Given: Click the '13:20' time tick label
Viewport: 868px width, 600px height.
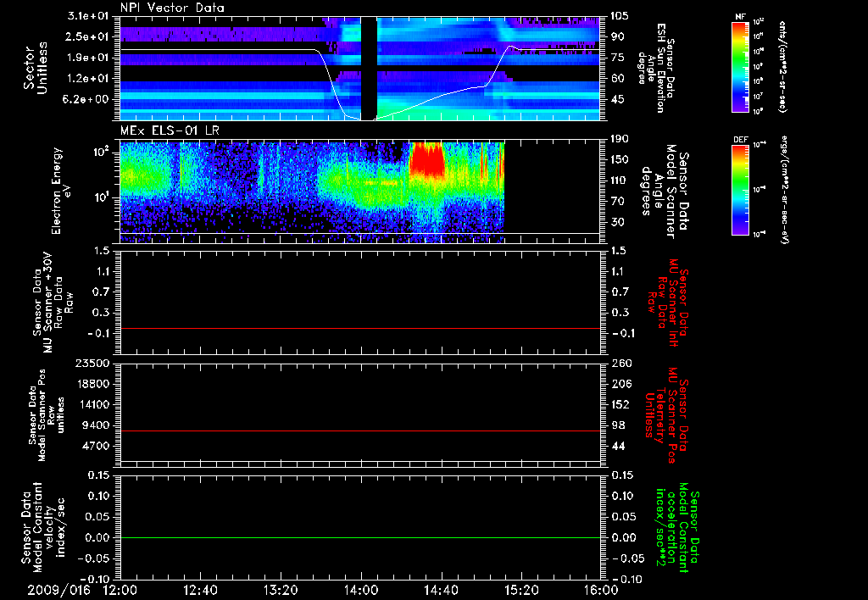Looking at the screenshot, I should pos(281,591).
